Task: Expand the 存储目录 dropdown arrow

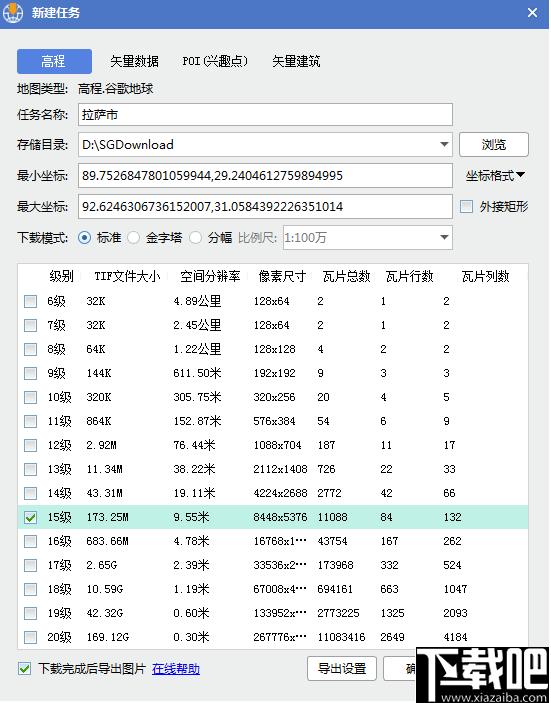Action: (444, 144)
